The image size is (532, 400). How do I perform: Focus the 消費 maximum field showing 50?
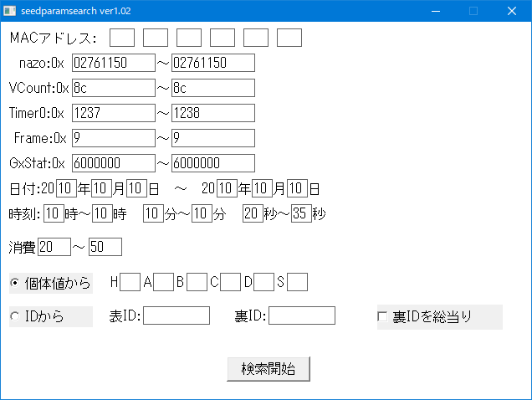[105, 247]
